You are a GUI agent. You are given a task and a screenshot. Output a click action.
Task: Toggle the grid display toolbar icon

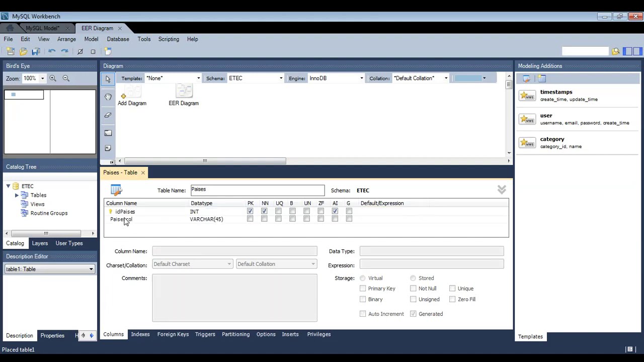(80, 51)
